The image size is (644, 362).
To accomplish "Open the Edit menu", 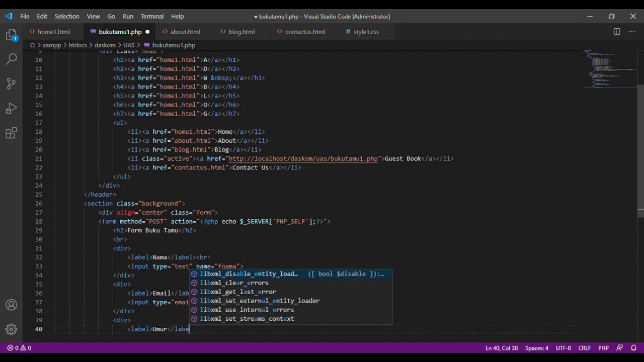I will 42,16.
